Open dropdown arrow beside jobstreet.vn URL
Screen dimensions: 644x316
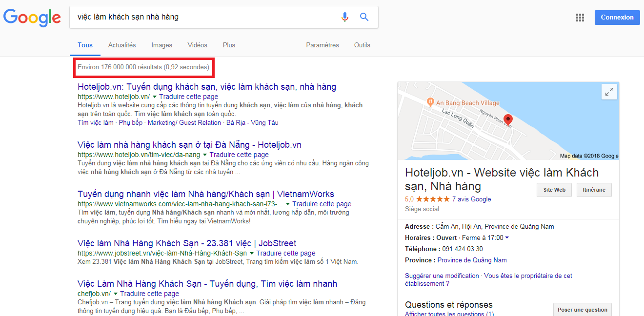click(252, 254)
